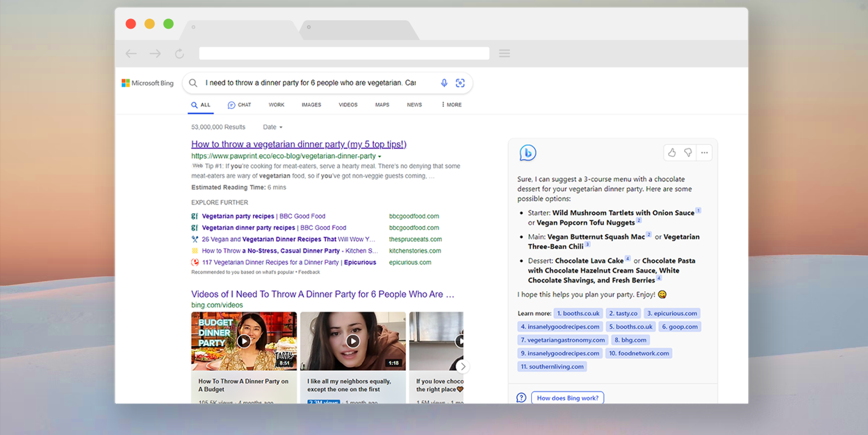The image size is (868, 435).
Task: Click the macOS red close window button
Action: click(130, 24)
